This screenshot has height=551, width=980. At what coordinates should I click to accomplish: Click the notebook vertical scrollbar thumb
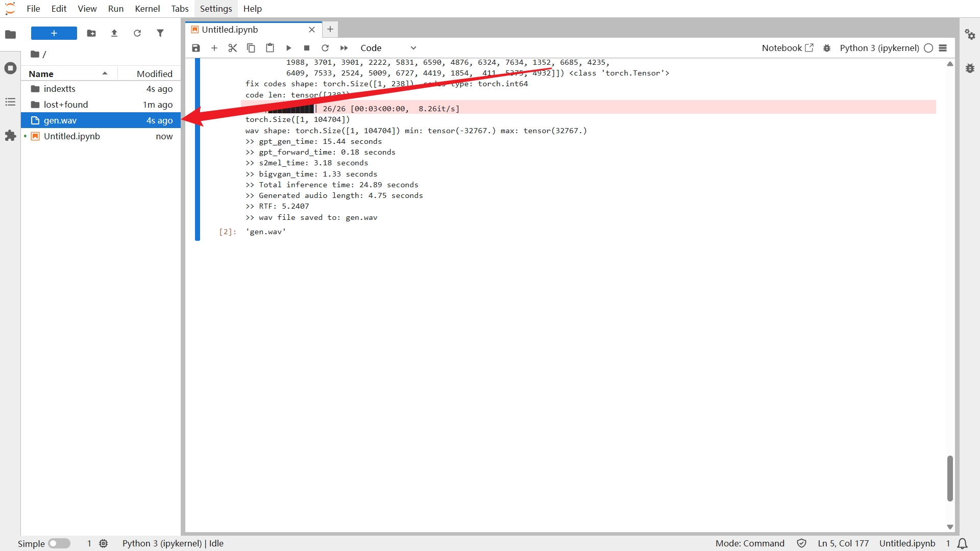point(950,479)
